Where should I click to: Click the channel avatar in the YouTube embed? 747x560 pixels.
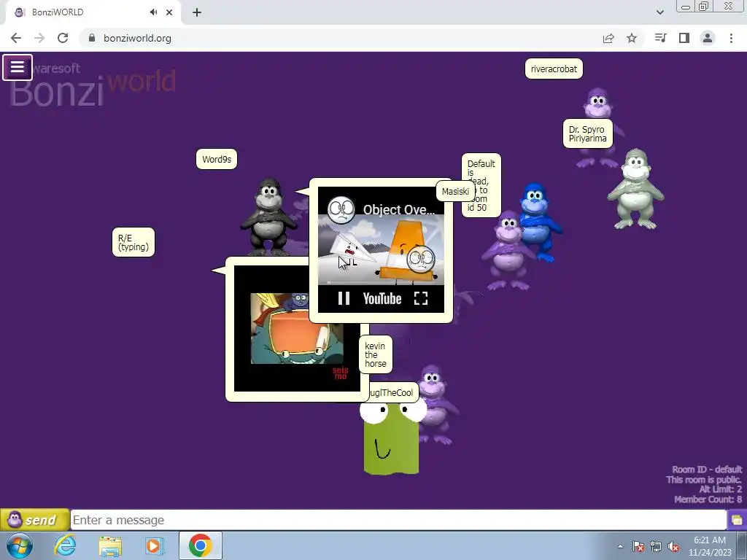[341, 209]
